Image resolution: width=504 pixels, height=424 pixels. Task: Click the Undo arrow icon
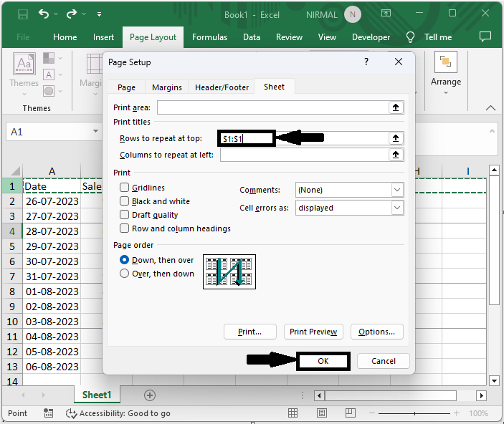pyautogui.click(x=45, y=14)
